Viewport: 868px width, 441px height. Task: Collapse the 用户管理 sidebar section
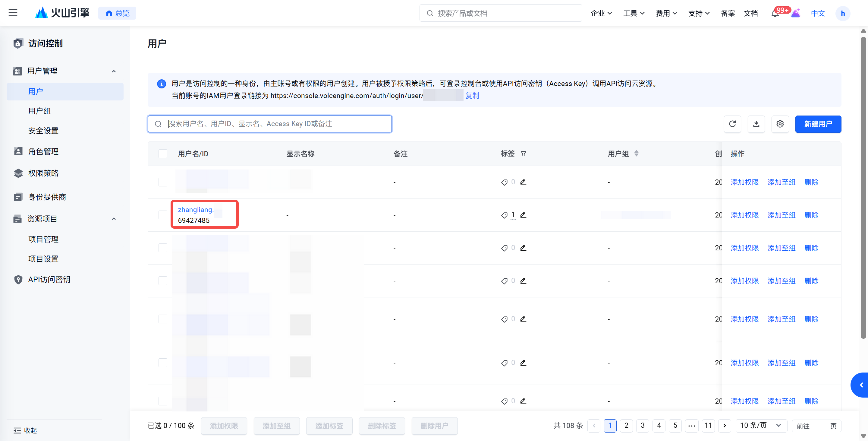[114, 71]
